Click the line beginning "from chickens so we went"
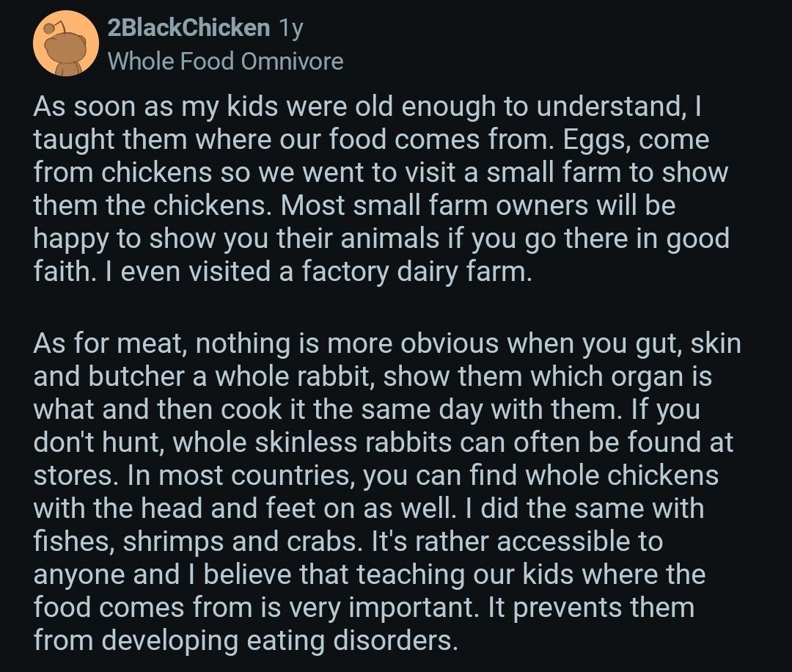The image size is (792, 672). (380, 173)
